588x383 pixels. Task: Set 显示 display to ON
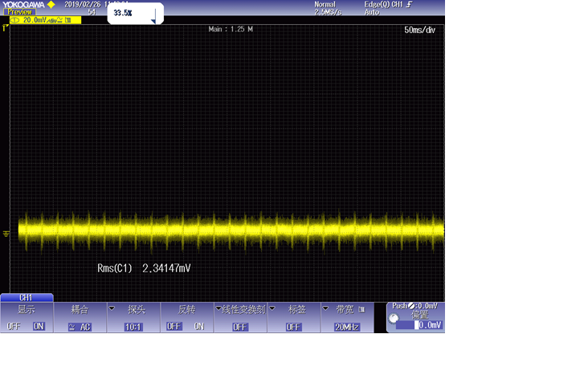(x=39, y=327)
